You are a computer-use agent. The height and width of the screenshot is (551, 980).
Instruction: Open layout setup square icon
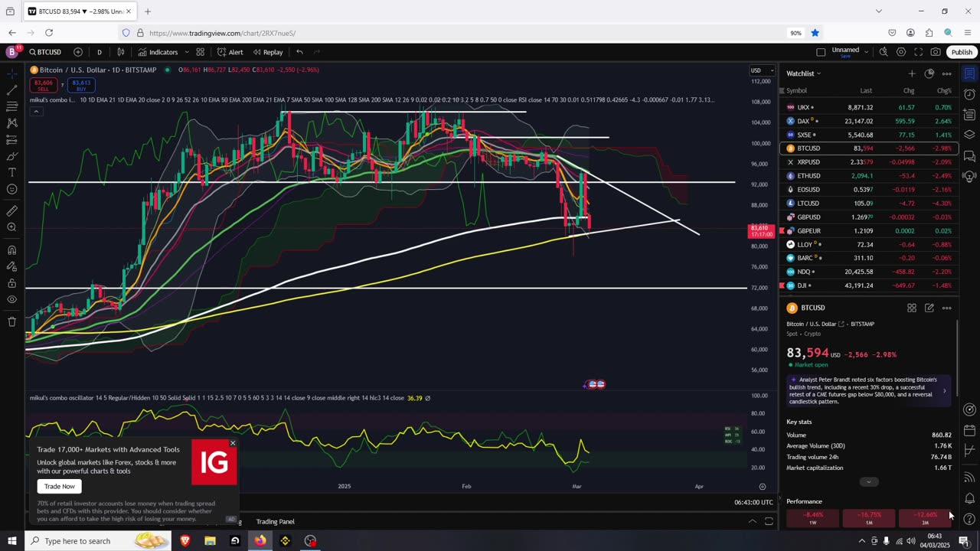(x=821, y=52)
